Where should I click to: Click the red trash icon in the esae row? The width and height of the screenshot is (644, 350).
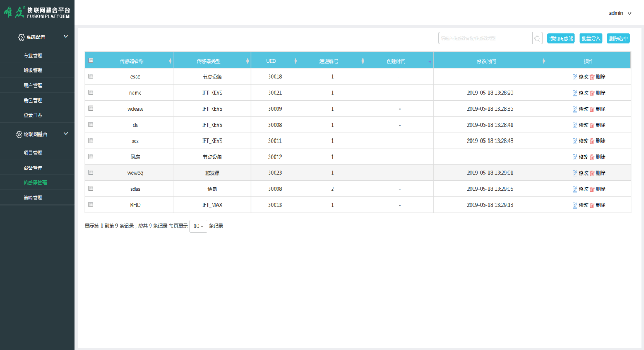[592, 77]
